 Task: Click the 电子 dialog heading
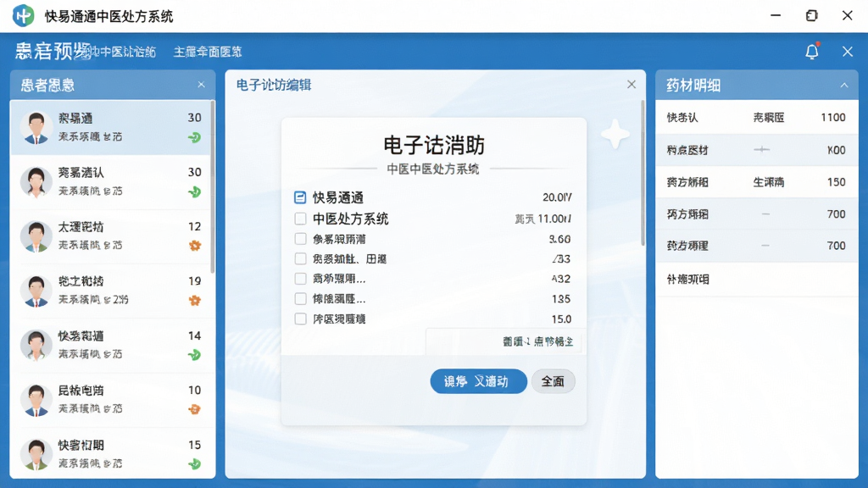tap(433, 146)
